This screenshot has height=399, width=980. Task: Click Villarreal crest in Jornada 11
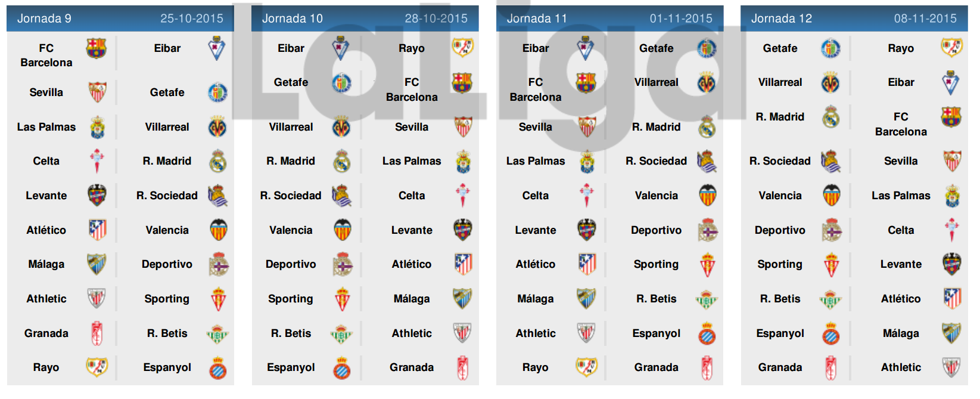coord(707,83)
